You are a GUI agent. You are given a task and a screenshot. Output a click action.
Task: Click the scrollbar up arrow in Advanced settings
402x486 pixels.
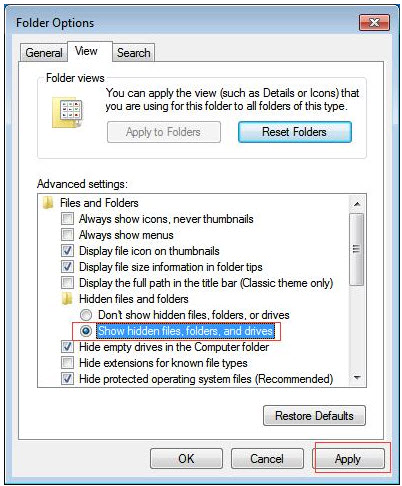coord(357,204)
